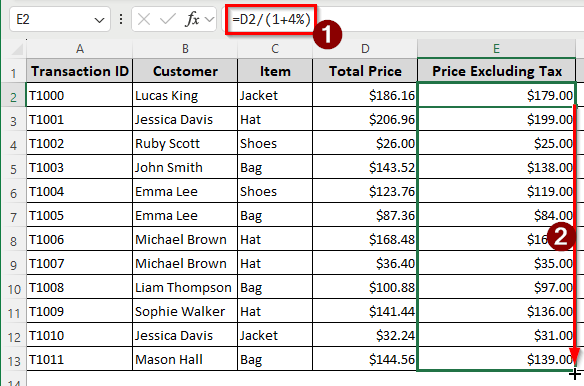Select price excluding tax $119.00
584x386 pixels.
point(496,192)
